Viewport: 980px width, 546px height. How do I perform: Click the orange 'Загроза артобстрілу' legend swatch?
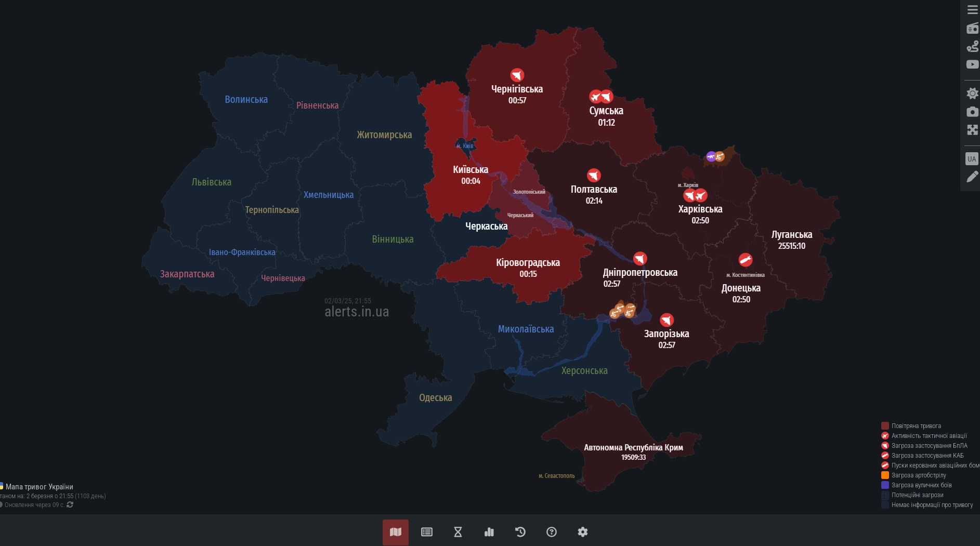click(x=885, y=475)
